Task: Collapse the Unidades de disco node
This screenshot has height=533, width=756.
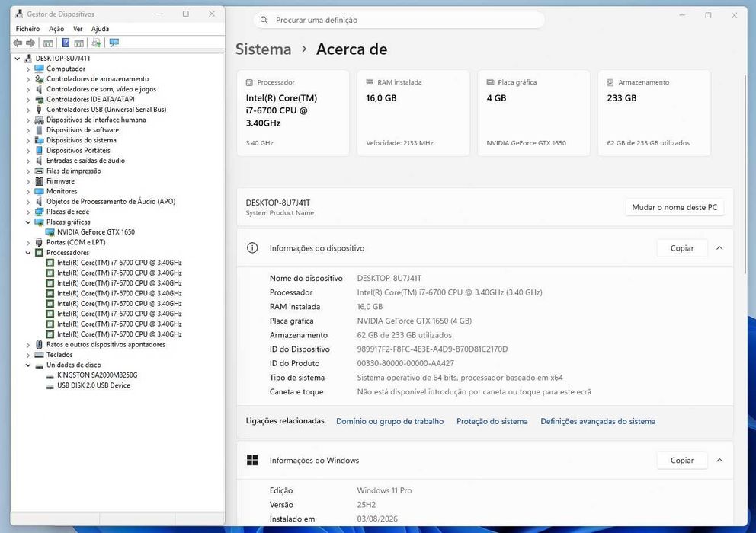Action: point(28,365)
